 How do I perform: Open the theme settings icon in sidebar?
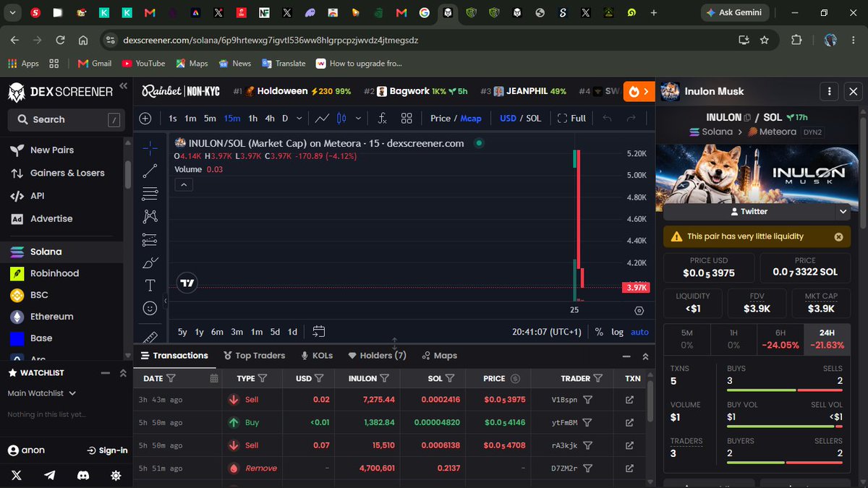click(x=116, y=475)
